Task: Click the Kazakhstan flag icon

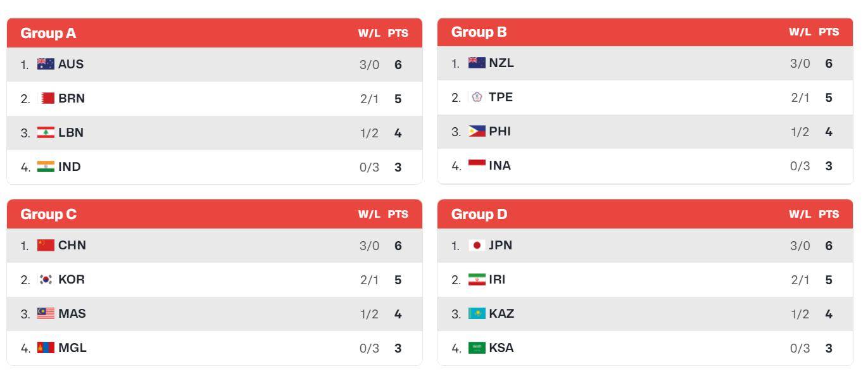Action: 477,314
